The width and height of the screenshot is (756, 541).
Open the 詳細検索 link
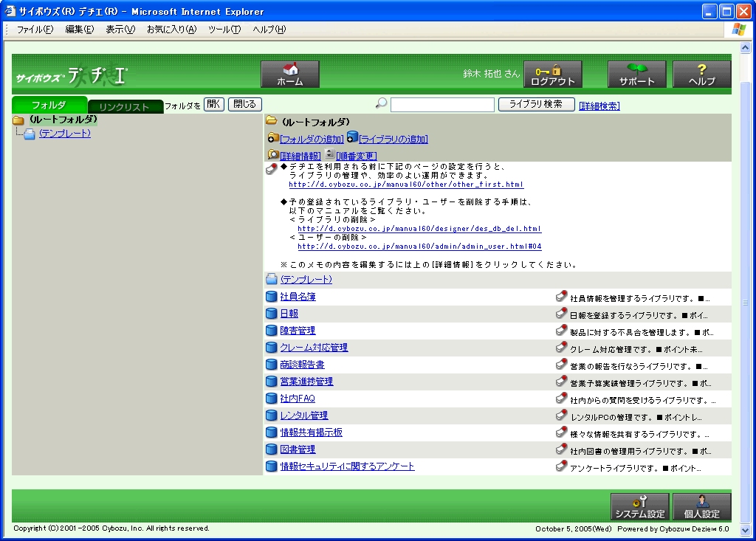pos(599,106)
